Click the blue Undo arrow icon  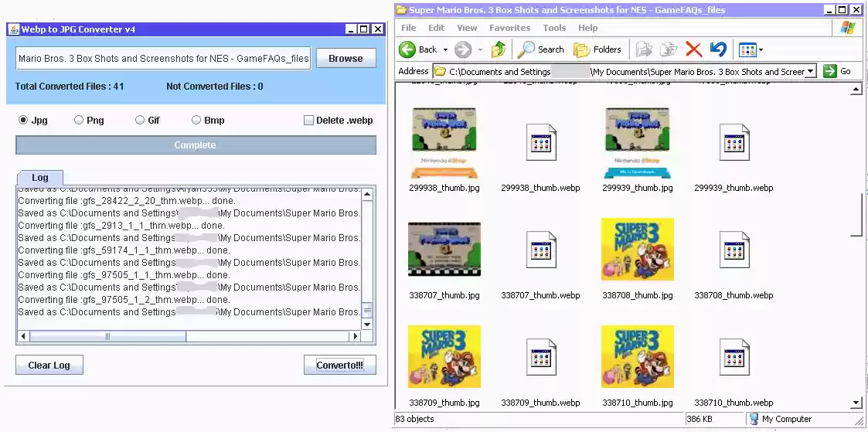coord(718,49)
